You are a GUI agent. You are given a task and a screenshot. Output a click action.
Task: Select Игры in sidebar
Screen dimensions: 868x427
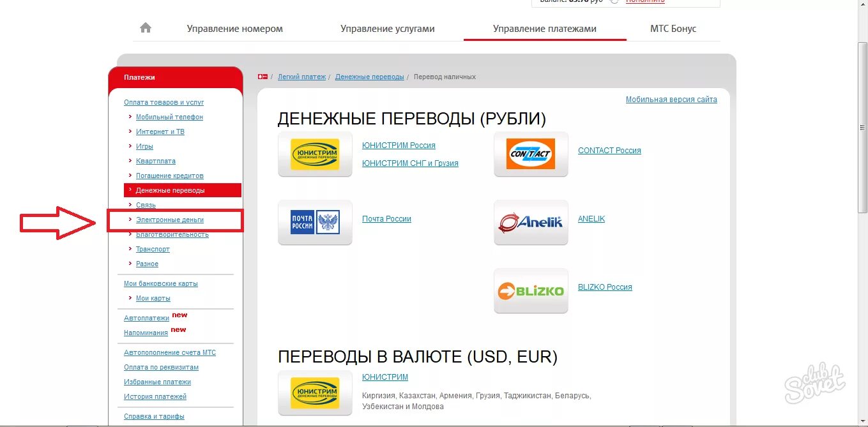tap(144, 146)
